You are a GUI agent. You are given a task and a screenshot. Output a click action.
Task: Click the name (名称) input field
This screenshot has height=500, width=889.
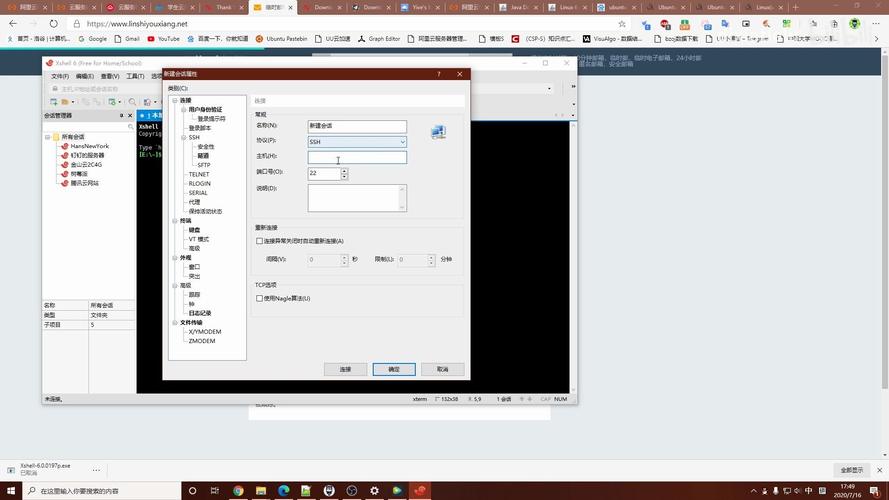pos(357,126)
